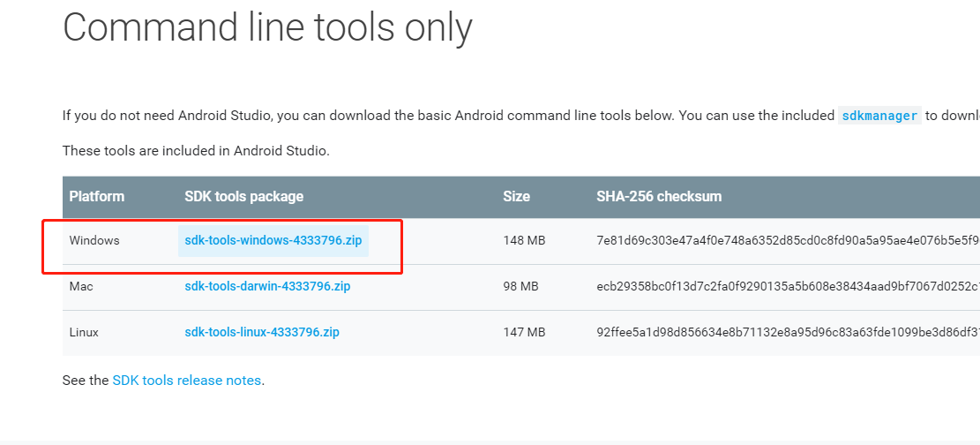Click the Platform column header
The width and height of the screenshot is (980, 445).
pos(97,197)
